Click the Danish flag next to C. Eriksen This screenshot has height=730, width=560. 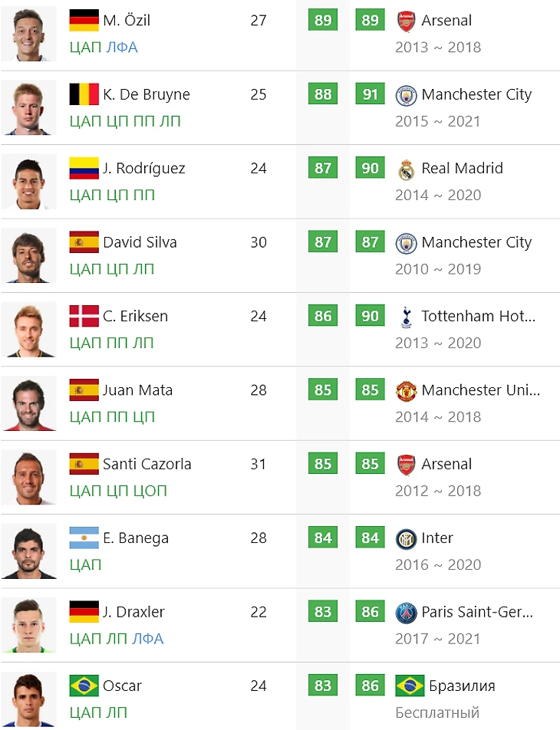[84, 316]
